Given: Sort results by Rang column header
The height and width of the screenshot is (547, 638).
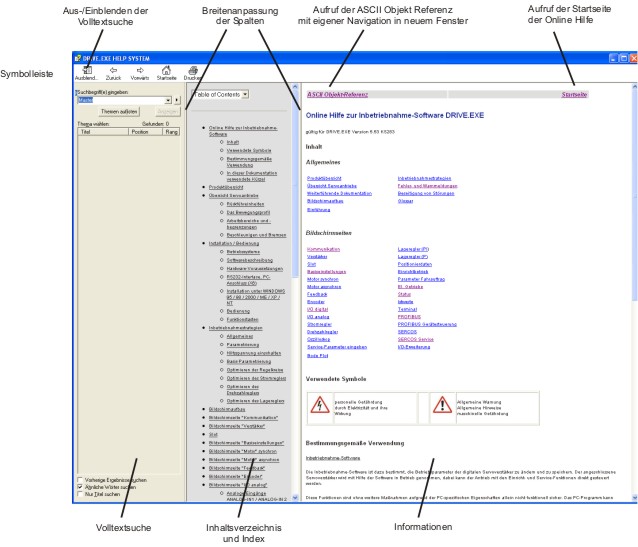Looking at the screenshot, I should coord(171,132).
